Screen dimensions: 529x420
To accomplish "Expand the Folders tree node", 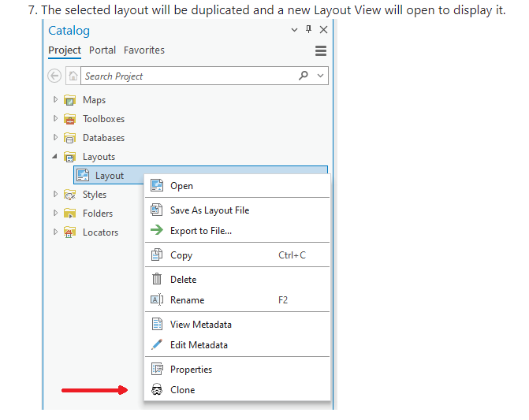I will 55,214.
